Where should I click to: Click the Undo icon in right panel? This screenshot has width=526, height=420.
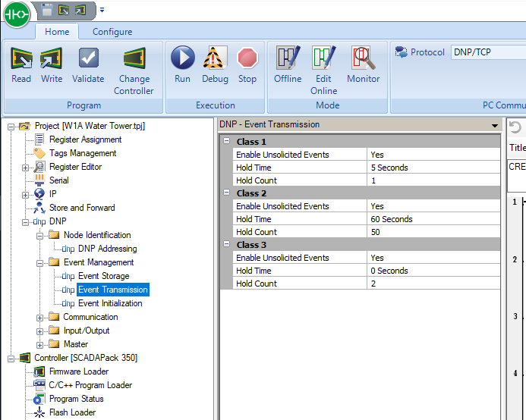[515, 127]
